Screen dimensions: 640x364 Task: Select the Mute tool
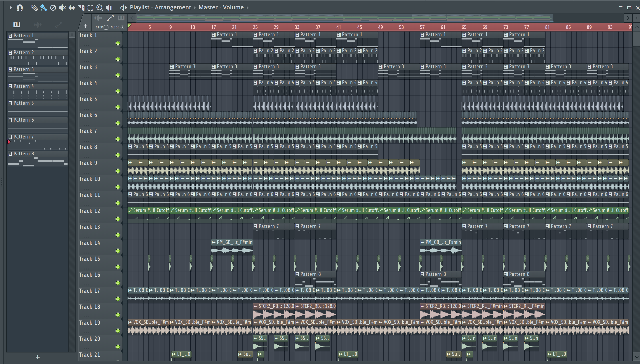coord(62,8)
